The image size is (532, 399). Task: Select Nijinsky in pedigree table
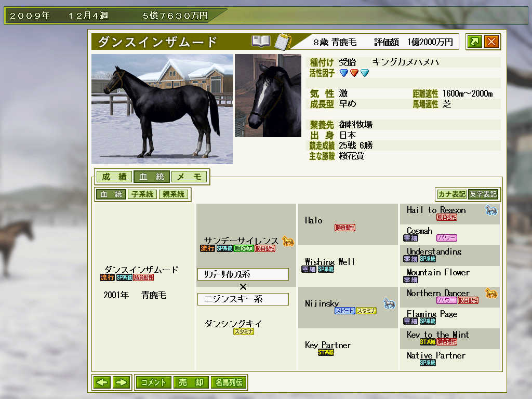(322, 303)
